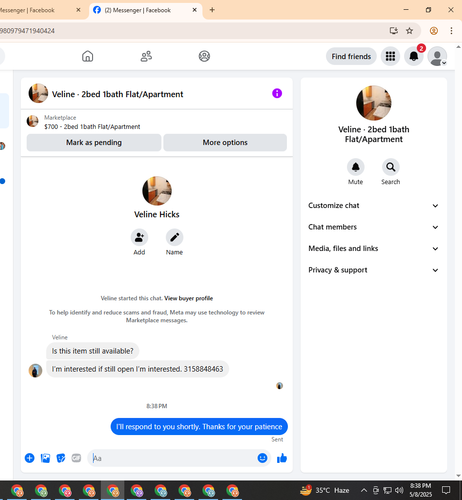Image resolution: width=462 pixels, height=500 pixels.
Task: Click the install app icon in address bar
Action: 394,31
